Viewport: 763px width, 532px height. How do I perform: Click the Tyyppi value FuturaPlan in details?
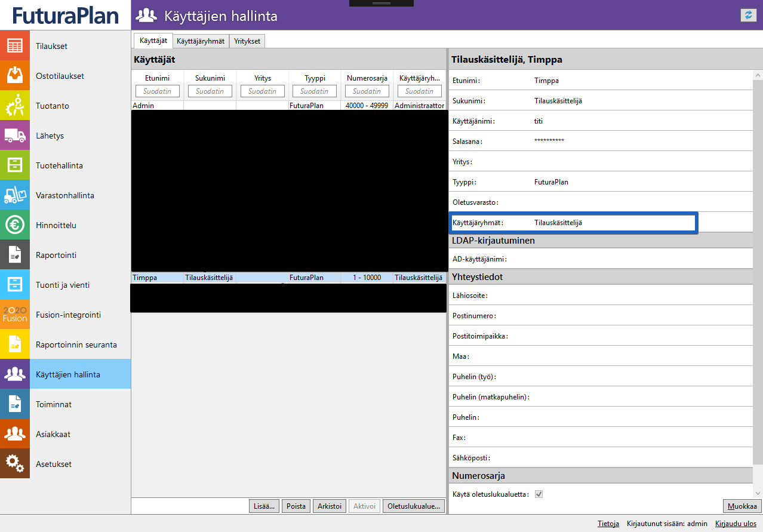point(551,182)
